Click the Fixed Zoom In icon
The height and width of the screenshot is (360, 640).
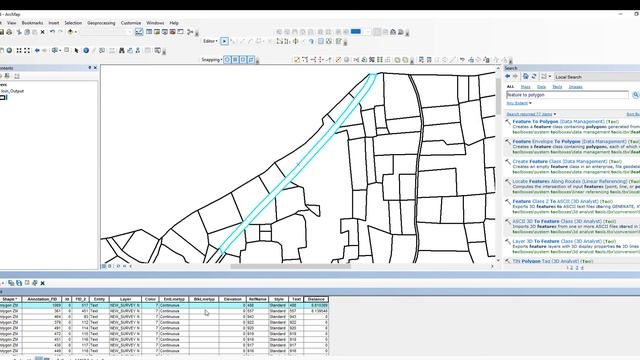point(19,51)
